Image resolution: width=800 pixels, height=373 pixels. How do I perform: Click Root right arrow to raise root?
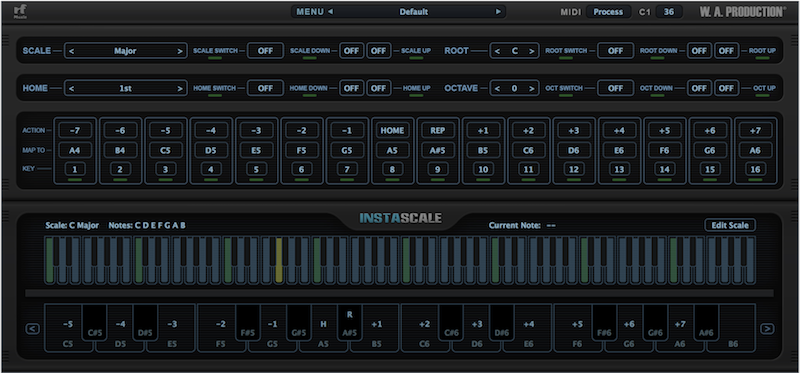(532, 51)
